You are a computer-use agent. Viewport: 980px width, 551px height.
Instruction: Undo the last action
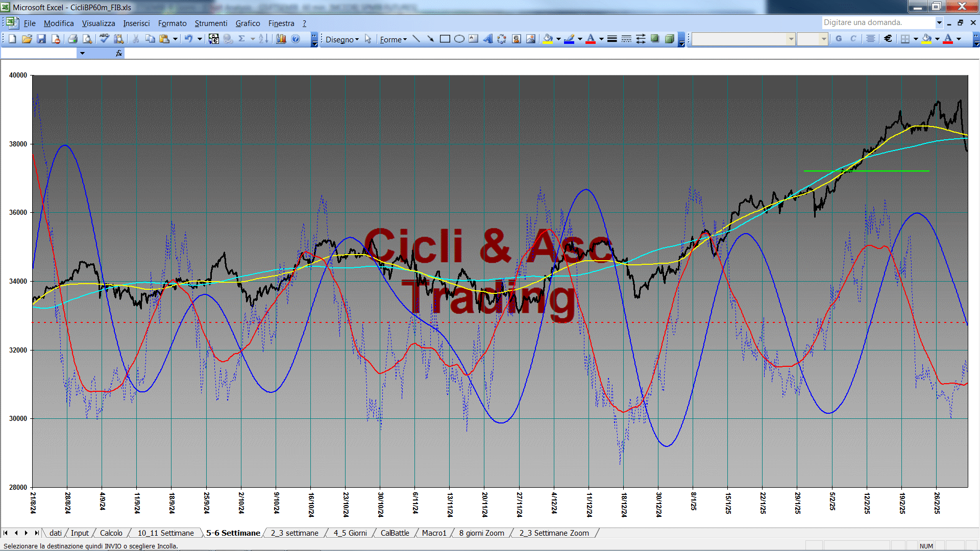pyautogui.click(x=188, y=39)
